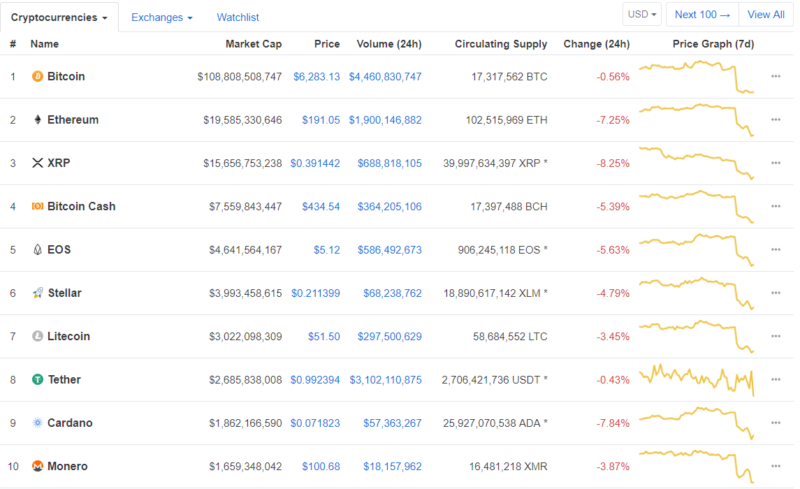Open the Stellar name link

[x=65, y=293]
